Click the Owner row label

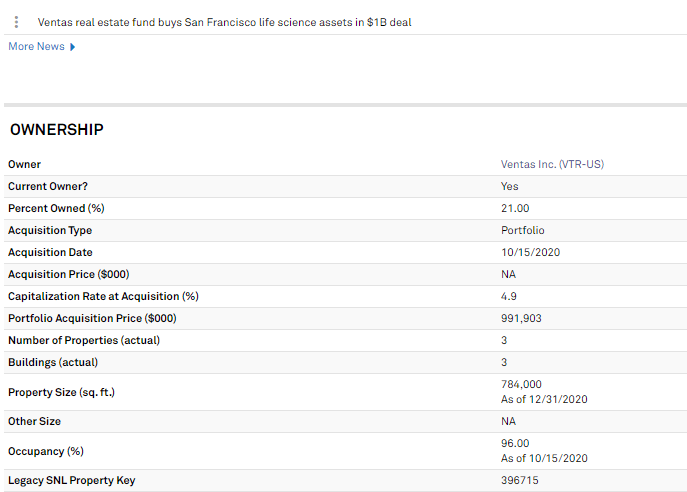25,164
